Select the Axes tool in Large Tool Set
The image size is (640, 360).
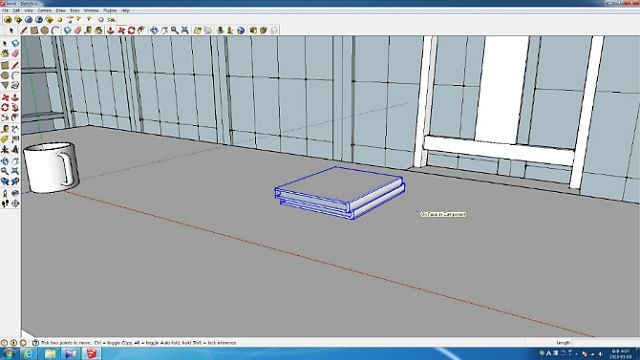(x=5, y=149)
